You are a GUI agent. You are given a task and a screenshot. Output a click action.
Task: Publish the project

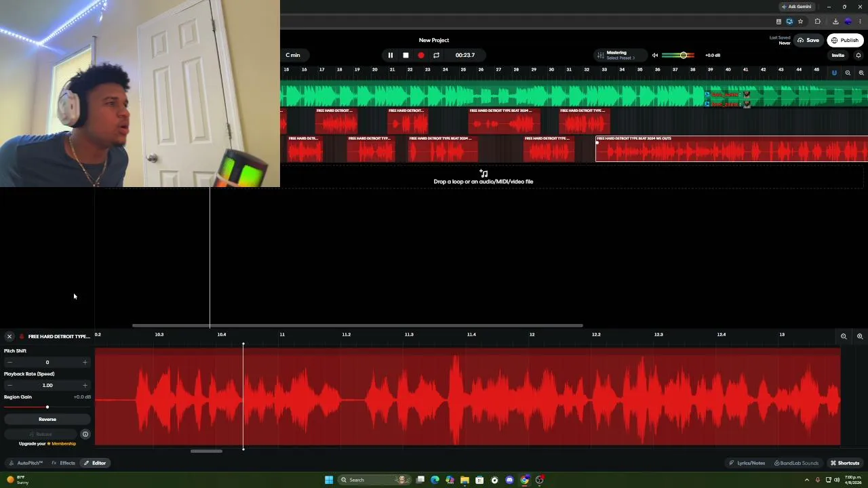[845, 40]
